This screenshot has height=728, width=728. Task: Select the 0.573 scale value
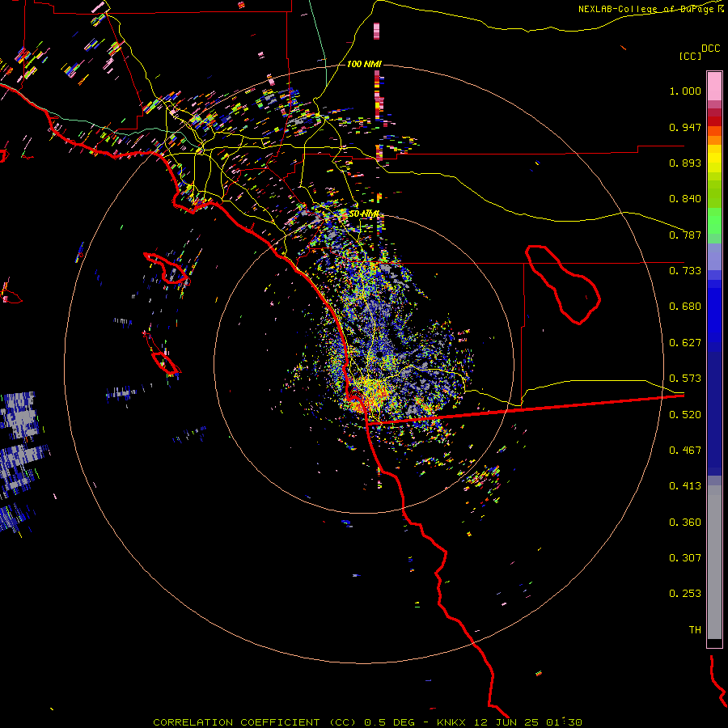point(685,379)
